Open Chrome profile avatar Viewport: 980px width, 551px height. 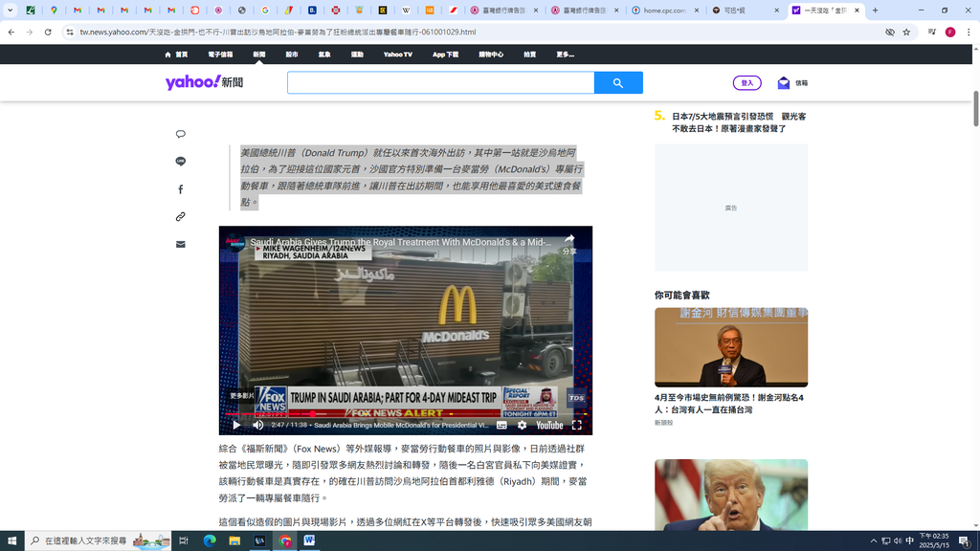(950, 32)
